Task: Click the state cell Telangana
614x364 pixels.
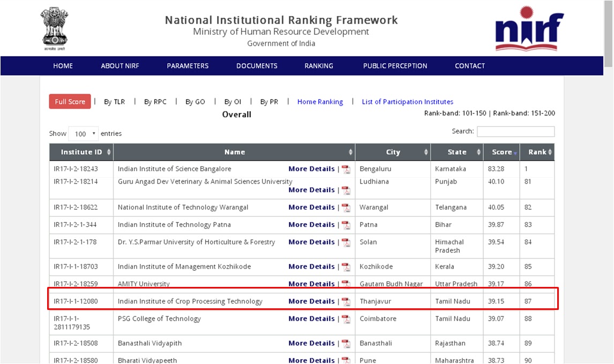Action: (451, 208)
